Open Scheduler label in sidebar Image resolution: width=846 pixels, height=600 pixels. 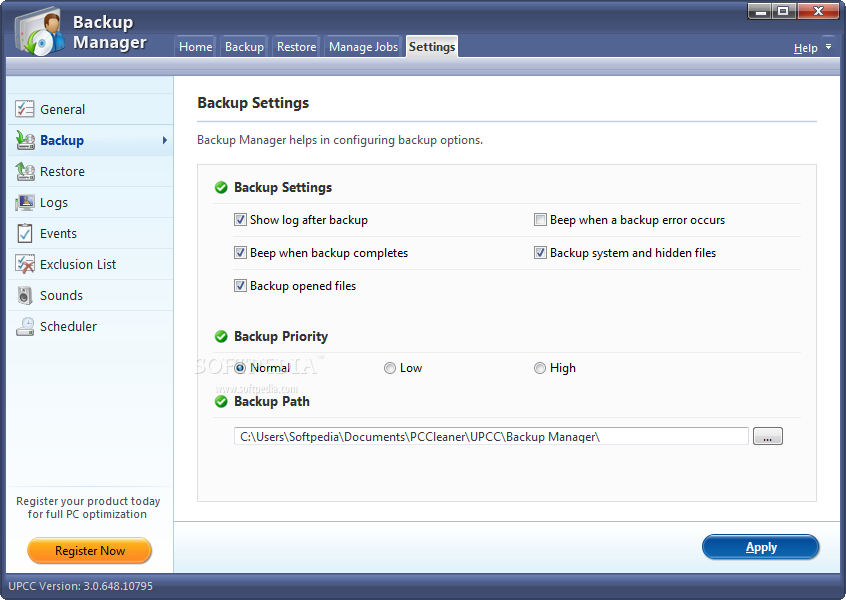(69, 326)
